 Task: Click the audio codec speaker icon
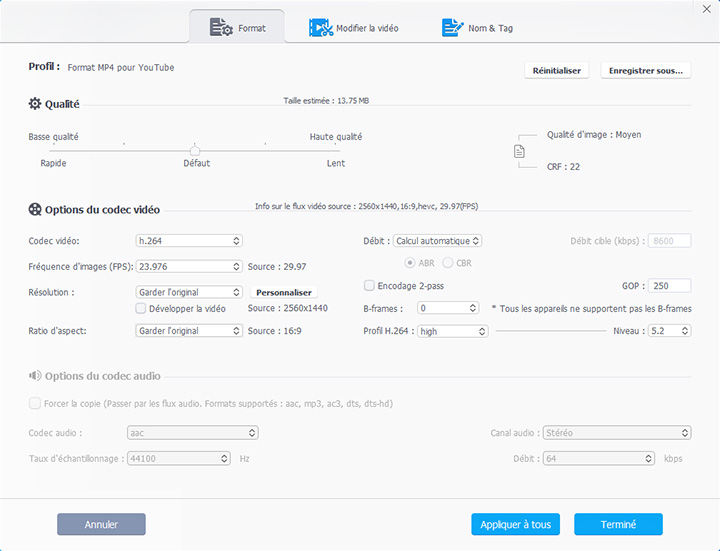35,376
